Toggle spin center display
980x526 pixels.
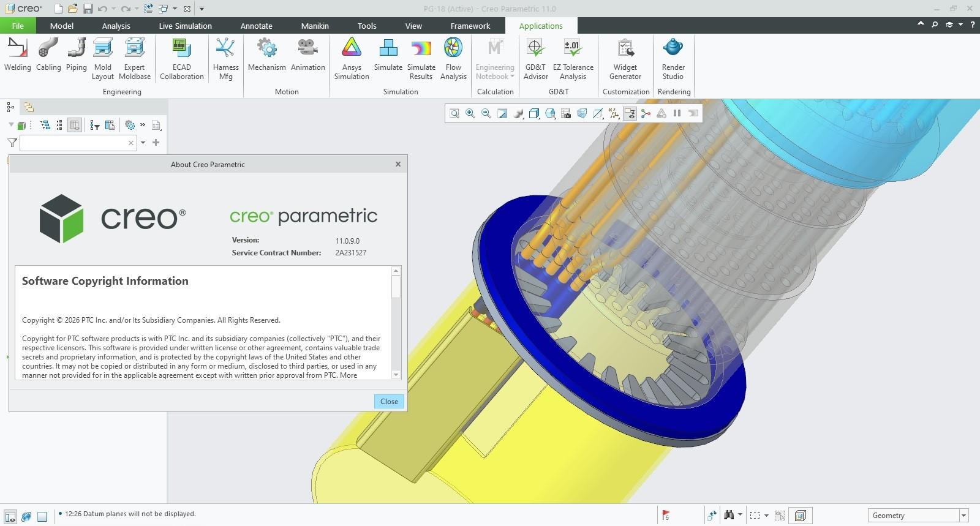646,113
